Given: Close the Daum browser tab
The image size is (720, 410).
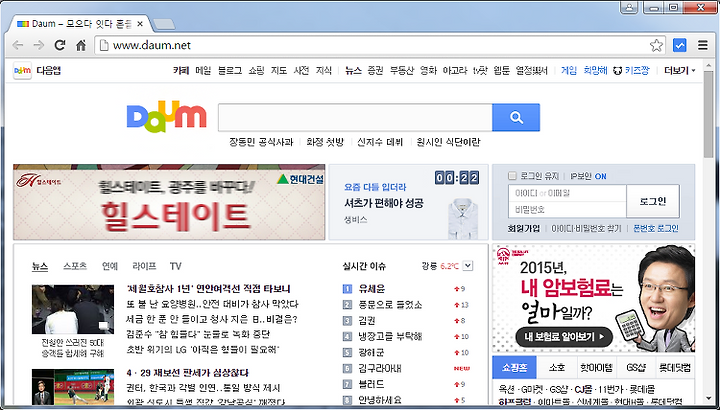Looking at the screenshot, I should point(140,24).
